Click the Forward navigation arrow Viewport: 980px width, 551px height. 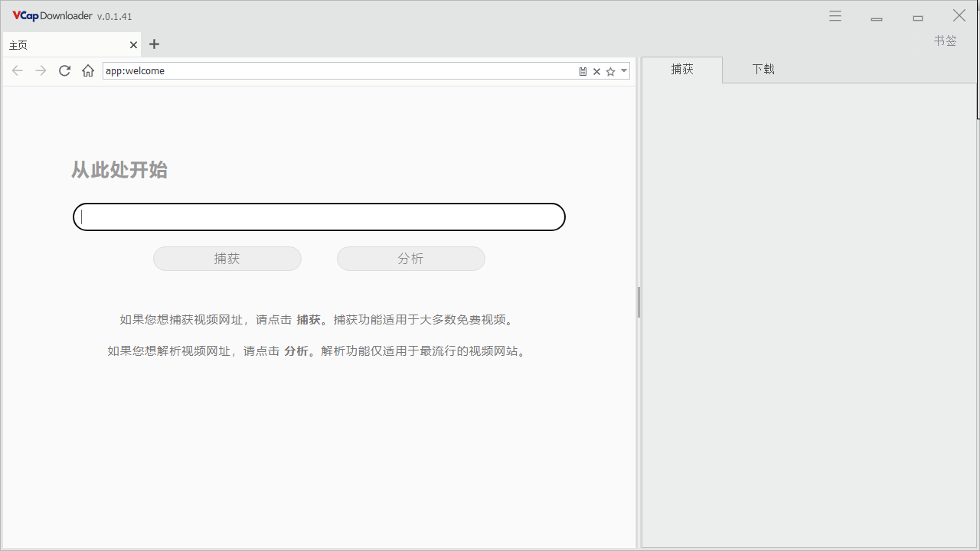pos(40,70)
